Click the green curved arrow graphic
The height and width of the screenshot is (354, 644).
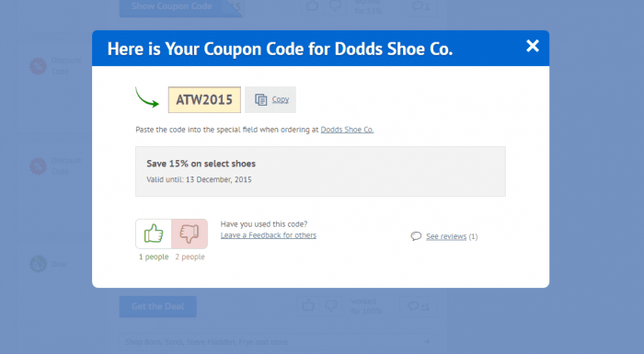point(147,97)
